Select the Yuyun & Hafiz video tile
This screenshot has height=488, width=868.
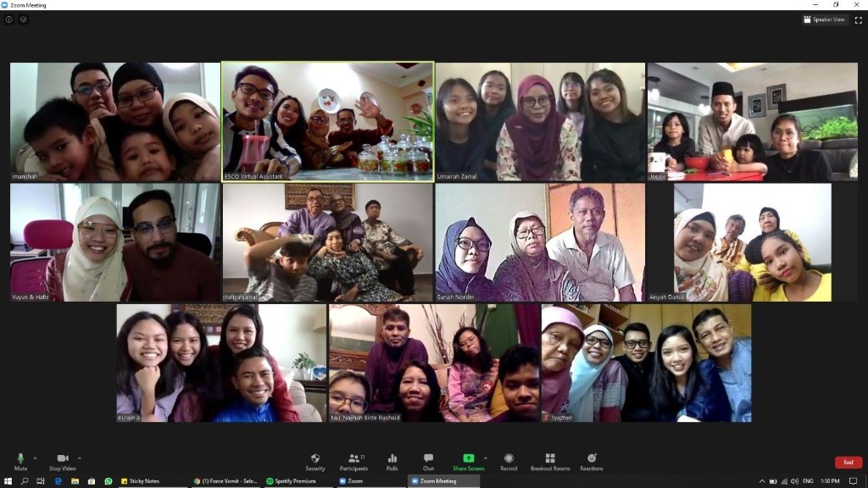[115, 242]
